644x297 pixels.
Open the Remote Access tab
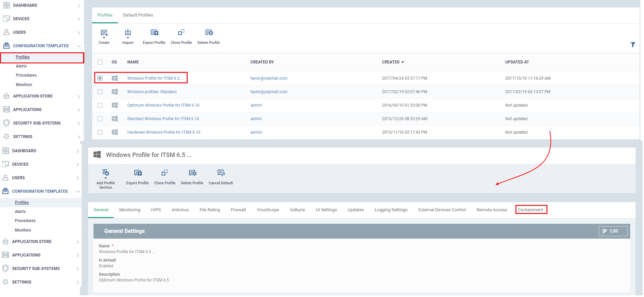[x=492, y=210]
